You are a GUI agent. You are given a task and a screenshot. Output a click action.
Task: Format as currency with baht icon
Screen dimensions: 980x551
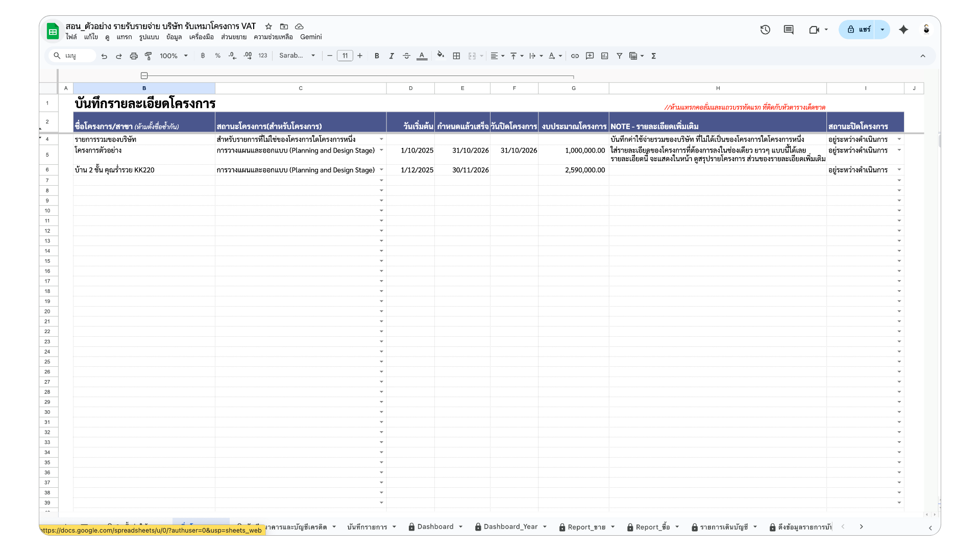[203, 56]
